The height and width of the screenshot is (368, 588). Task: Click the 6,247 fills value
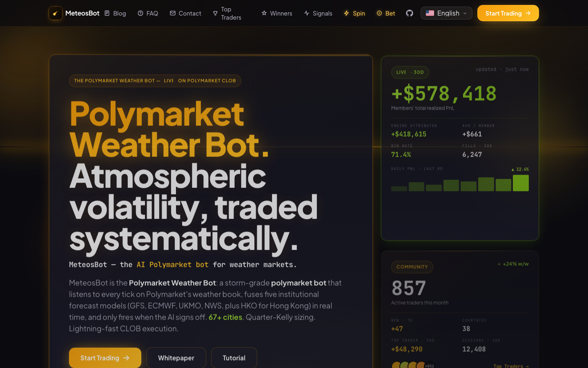point(472,155)
